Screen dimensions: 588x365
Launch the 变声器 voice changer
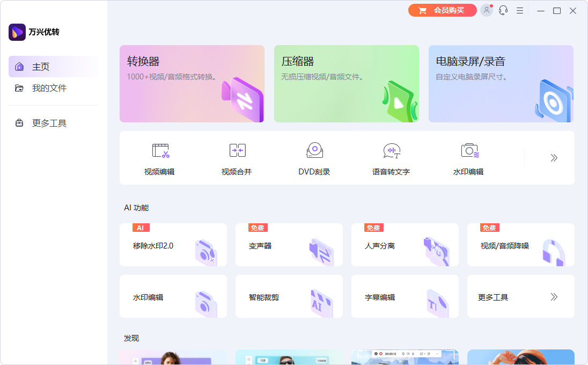pyautogui.click(x=289, y=244)
